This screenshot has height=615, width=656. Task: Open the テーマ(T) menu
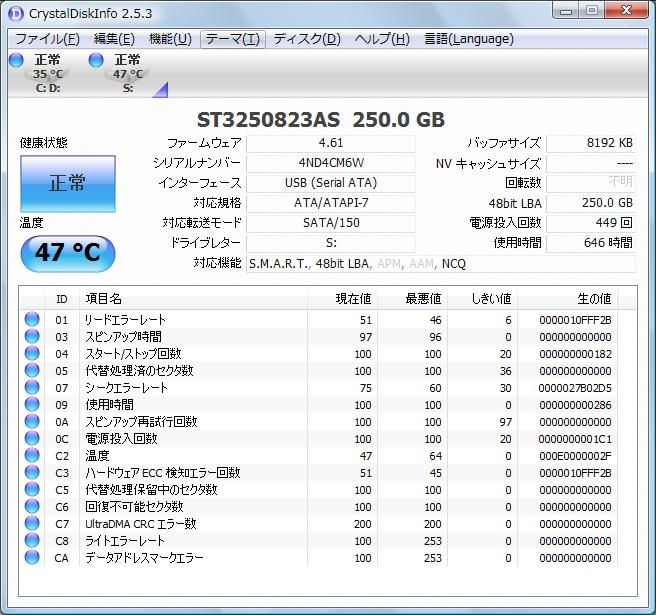click(231, 39)
